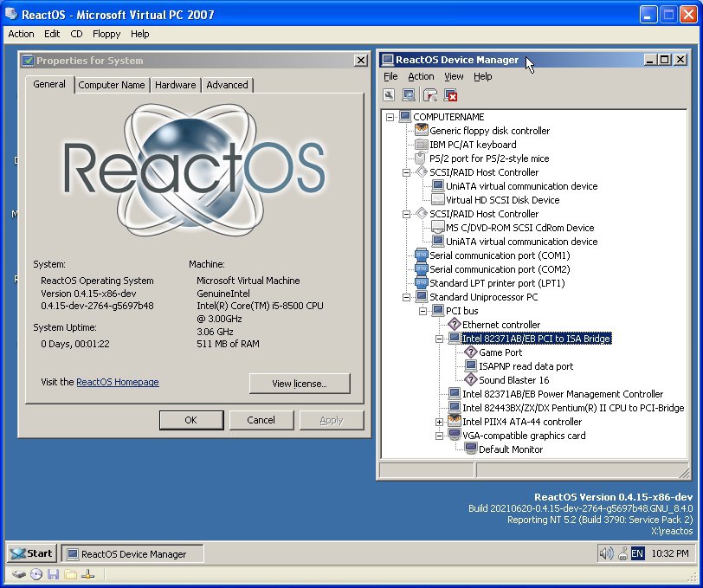
Task: Collapse the Intel PCI to ISA Bridge node
Action: [x=440, y=339]
